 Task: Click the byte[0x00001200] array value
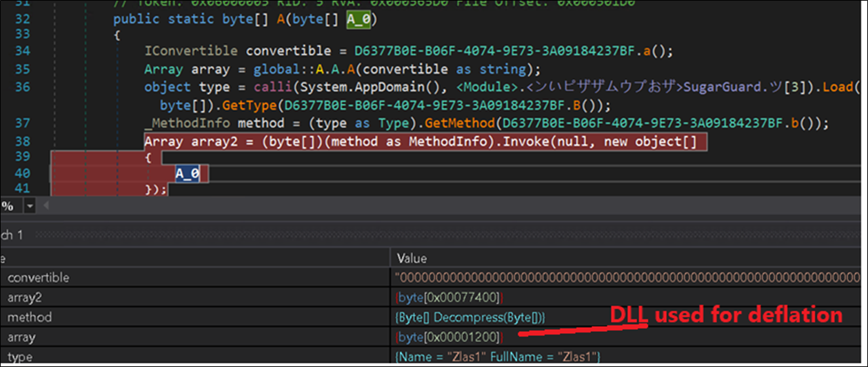tap(450, 337)
